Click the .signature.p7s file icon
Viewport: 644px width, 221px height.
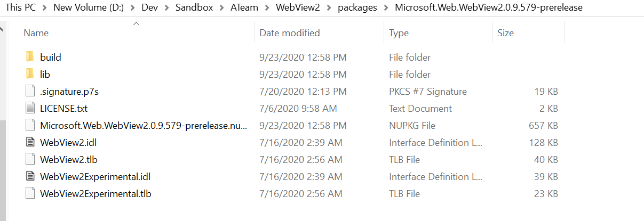30,91
